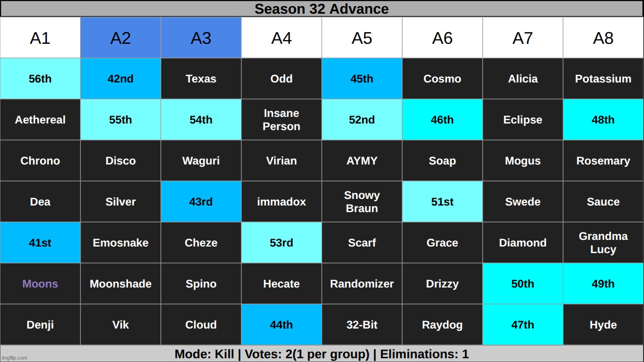Click the purple Moons cell
The width and height of the screenshot is (644, 362).
(40, 284)
